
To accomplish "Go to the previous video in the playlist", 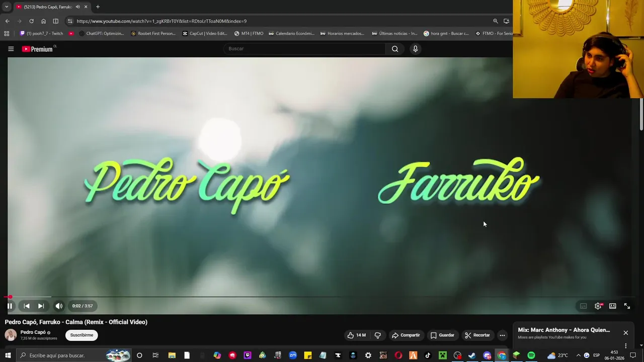I will [27, 306].
